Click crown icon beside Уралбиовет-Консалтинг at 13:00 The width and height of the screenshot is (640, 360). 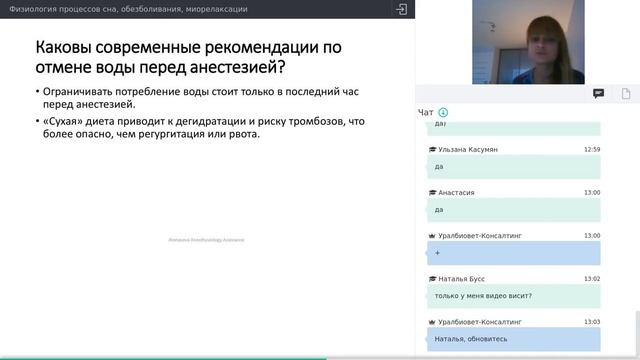coord(432,236)
